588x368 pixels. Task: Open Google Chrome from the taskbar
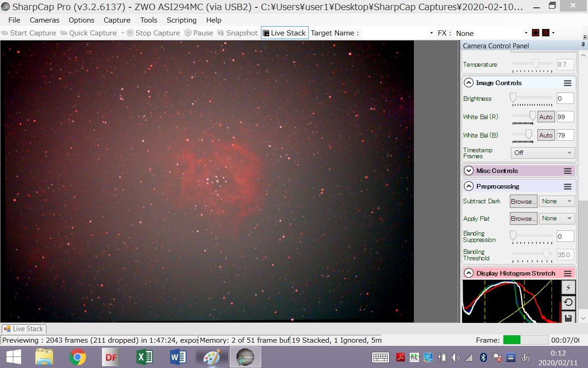pos(78,357)
